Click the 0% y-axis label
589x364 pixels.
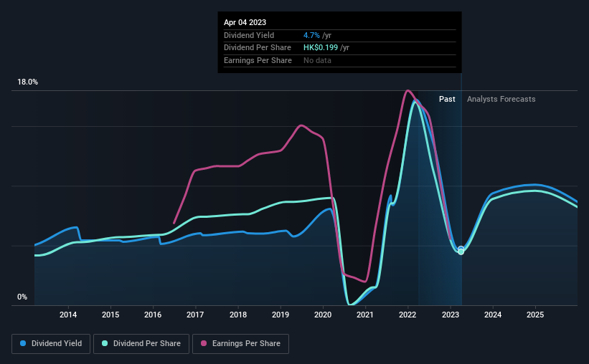point(22,297)
